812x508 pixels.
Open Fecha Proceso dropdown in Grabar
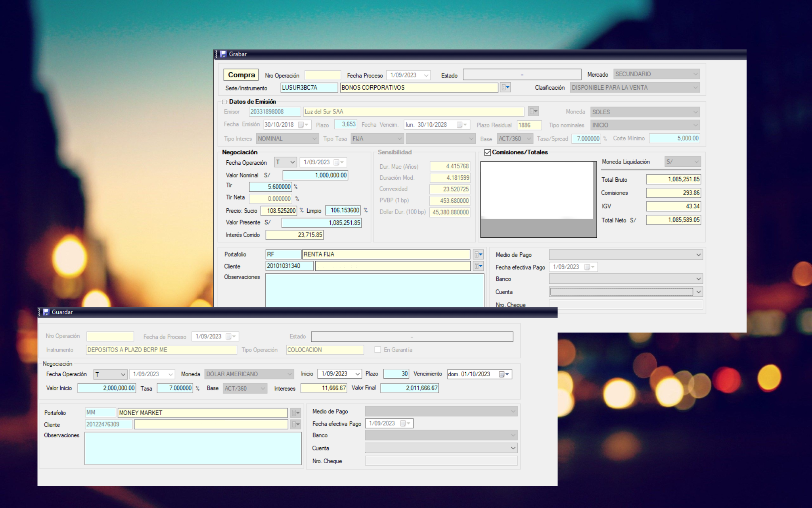[426, 75]
